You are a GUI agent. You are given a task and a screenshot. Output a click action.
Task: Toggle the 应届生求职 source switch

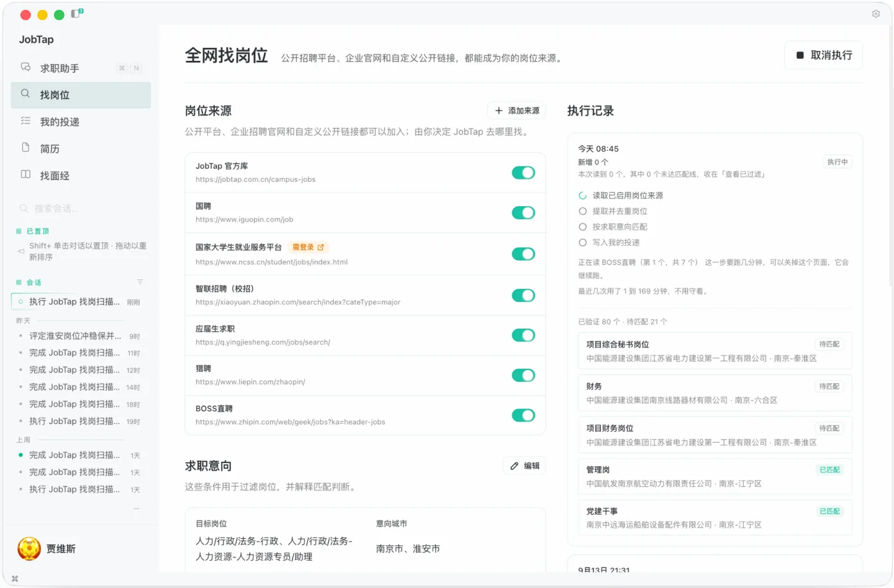(523, 335)
